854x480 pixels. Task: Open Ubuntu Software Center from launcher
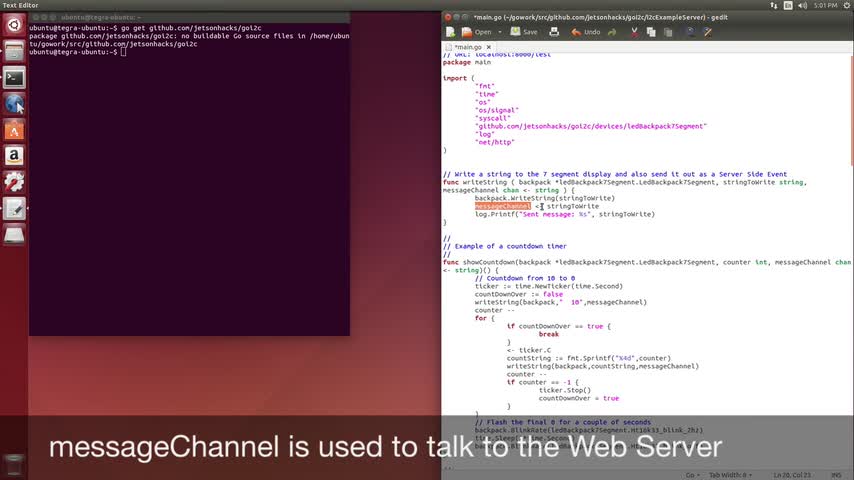tap(14, 130)
